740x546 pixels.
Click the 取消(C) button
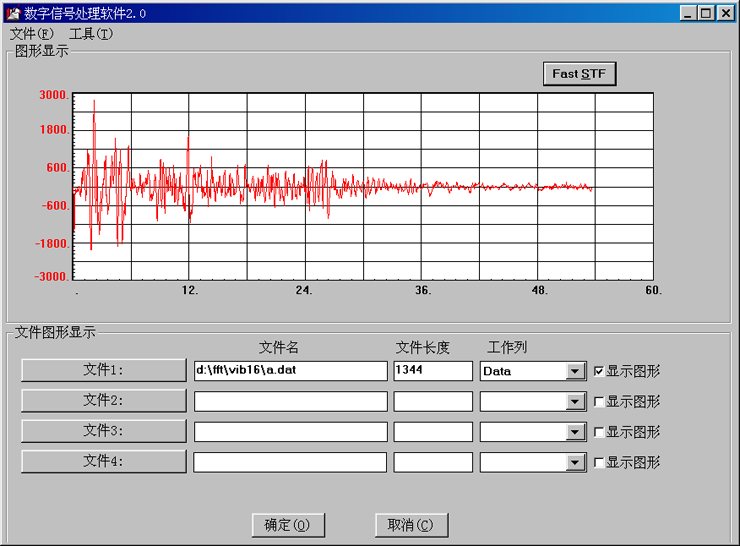(x=412, y=525)
